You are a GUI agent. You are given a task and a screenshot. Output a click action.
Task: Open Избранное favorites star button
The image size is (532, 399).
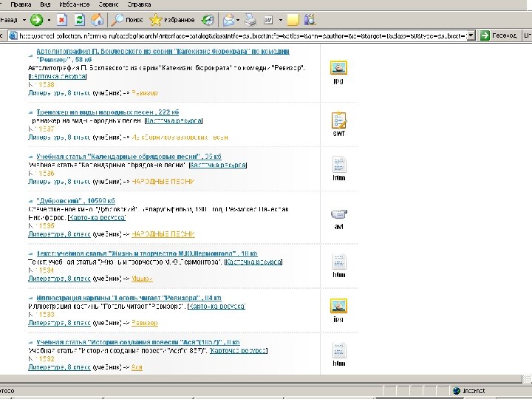click(x=172, y=20)
